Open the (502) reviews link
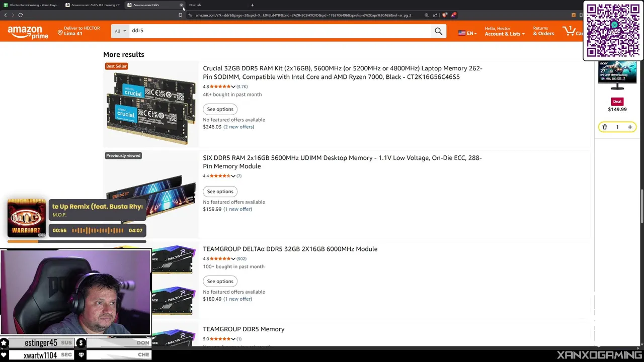The height and width of the screenshot is (362, 644). pyautogui.click(x=241, y=259)
